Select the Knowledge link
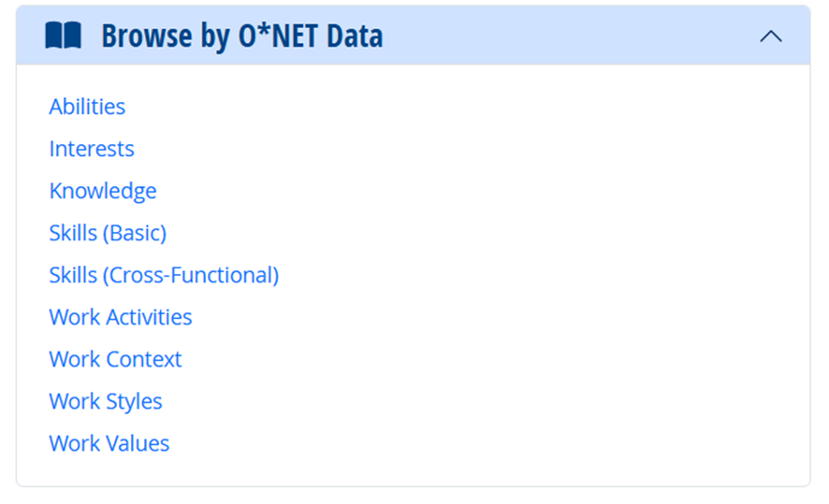 pos(103,191)
